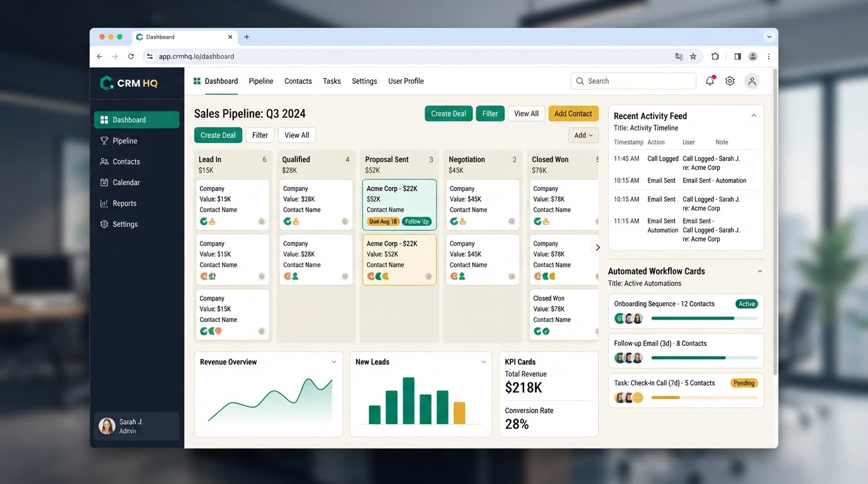Open the Pipeline tab in top navigation
The height and width of the screenshot is (484, 868).
click(x=261, y=81)
